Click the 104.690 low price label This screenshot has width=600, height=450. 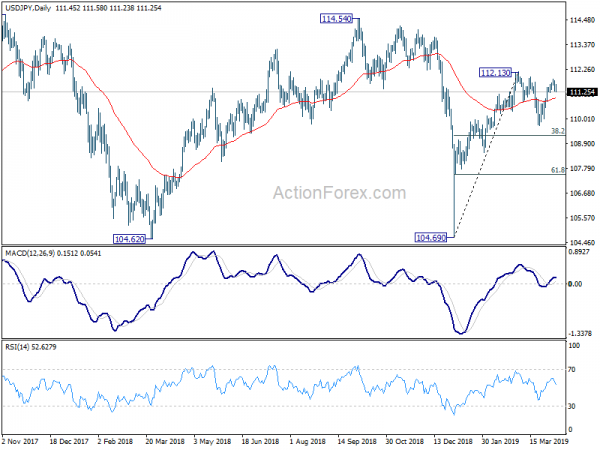point(431,238)
